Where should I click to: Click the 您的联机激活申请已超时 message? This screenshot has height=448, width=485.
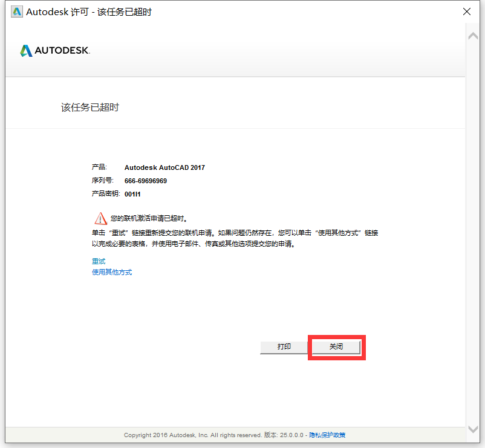click(149, 218)
